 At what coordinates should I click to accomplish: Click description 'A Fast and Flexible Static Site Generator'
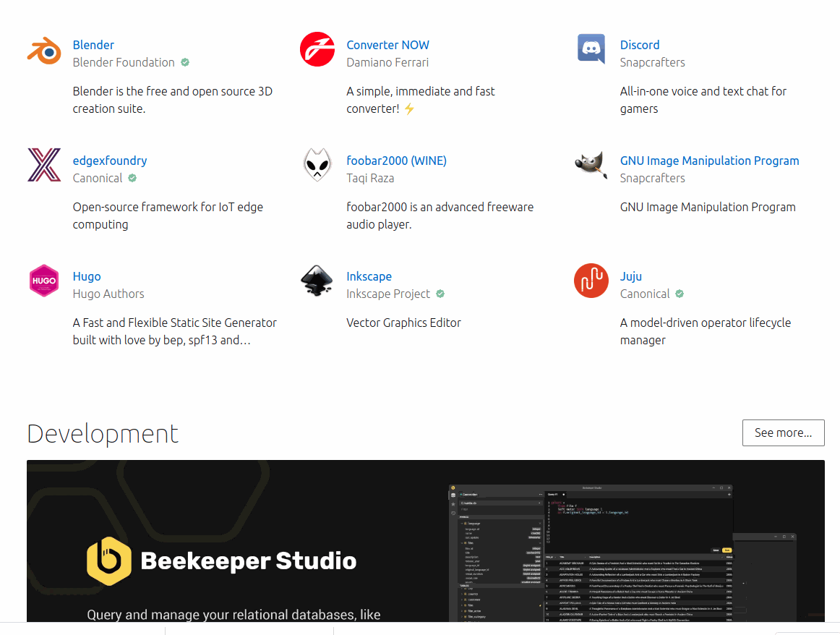coord(175,331)
